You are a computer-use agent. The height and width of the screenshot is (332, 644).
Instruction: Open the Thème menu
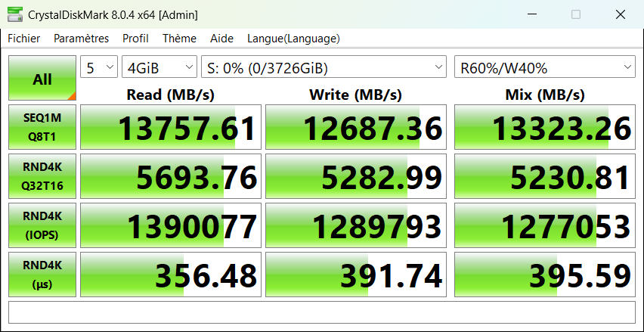click(179, 39)
